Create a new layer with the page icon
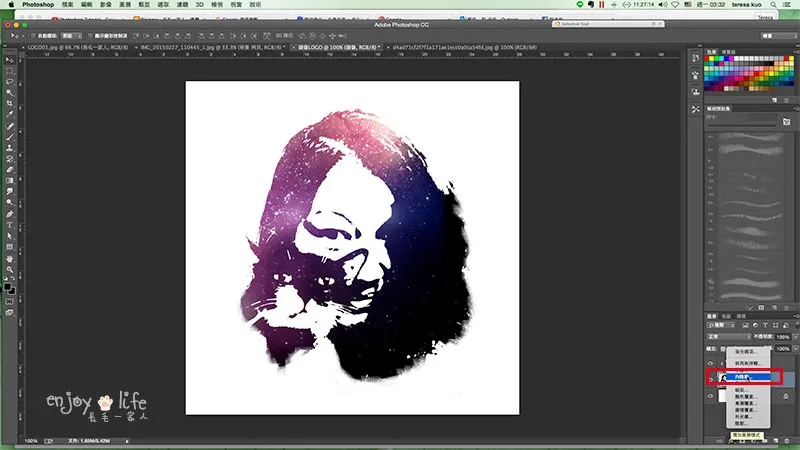Screen dimensions: 800x450 [776, 440]
